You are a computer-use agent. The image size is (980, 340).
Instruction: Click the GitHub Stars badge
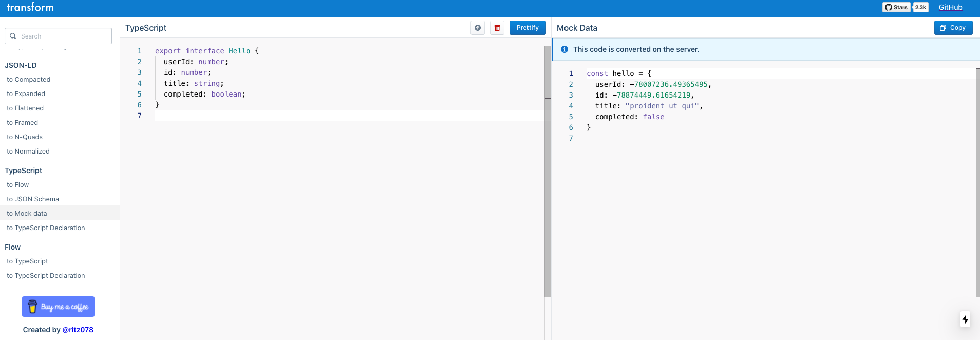click(896, 7)
